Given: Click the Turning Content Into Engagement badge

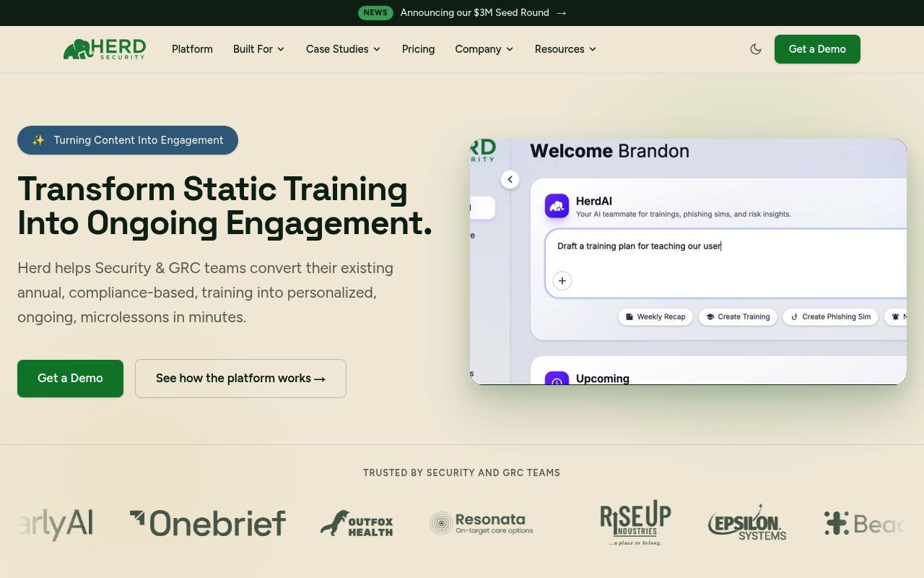Looking at the screenshot, I should (x=128, y=140).
